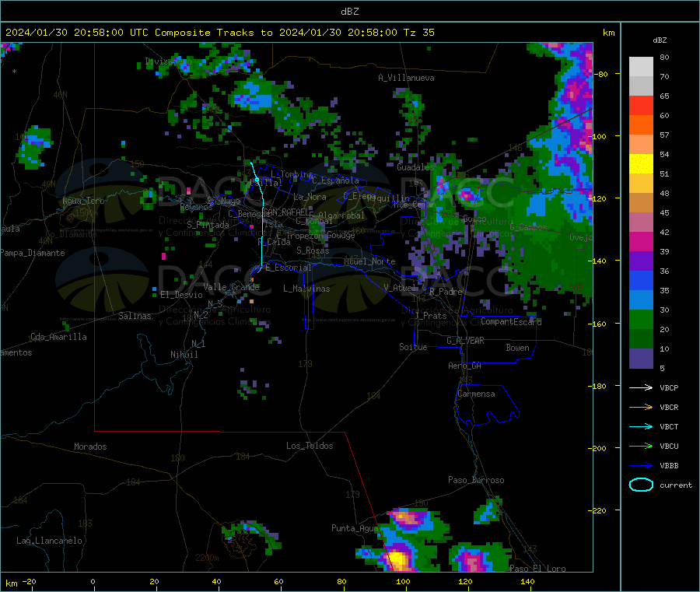Click the 'Paso_El_Loro' map label
The width and height of the screenshot is (700, 592).
pyautogui.click(x=537, y=569)
